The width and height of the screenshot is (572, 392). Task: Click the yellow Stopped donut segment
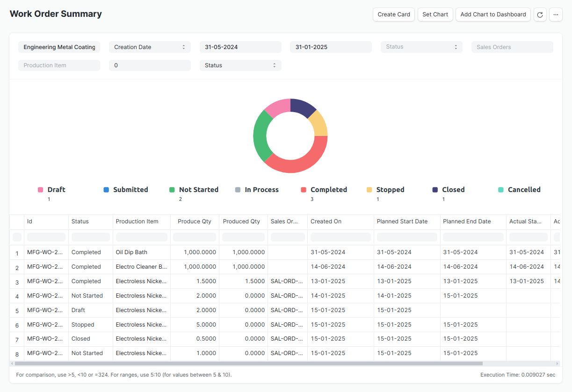point(319,124)
